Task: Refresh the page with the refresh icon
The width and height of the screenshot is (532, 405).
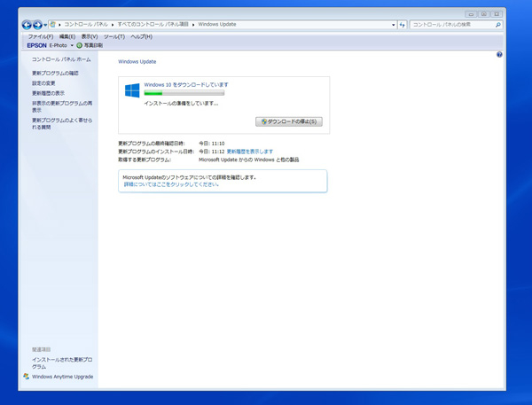Action: click(402, 25)
